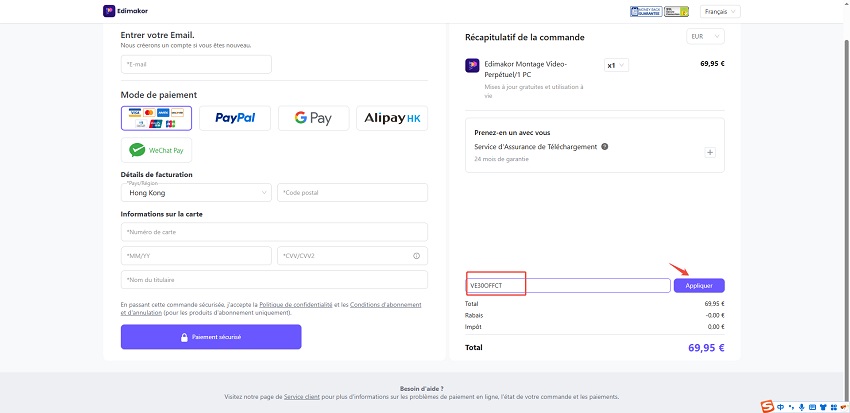Click the Sogou input method tray icon
850x413 pixels.
(x=767, y=406)
